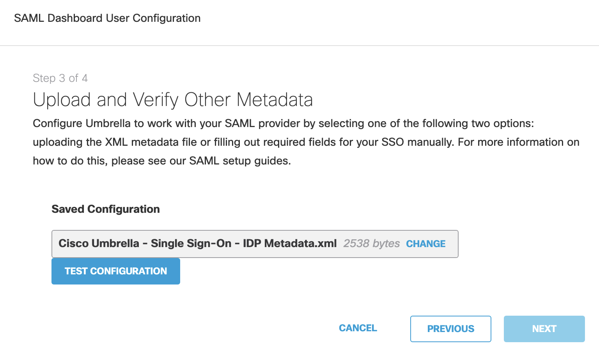Click the CHANGE link to replace metadata file
The height and width of the screenshot is (364, 599).
[426, 244]
